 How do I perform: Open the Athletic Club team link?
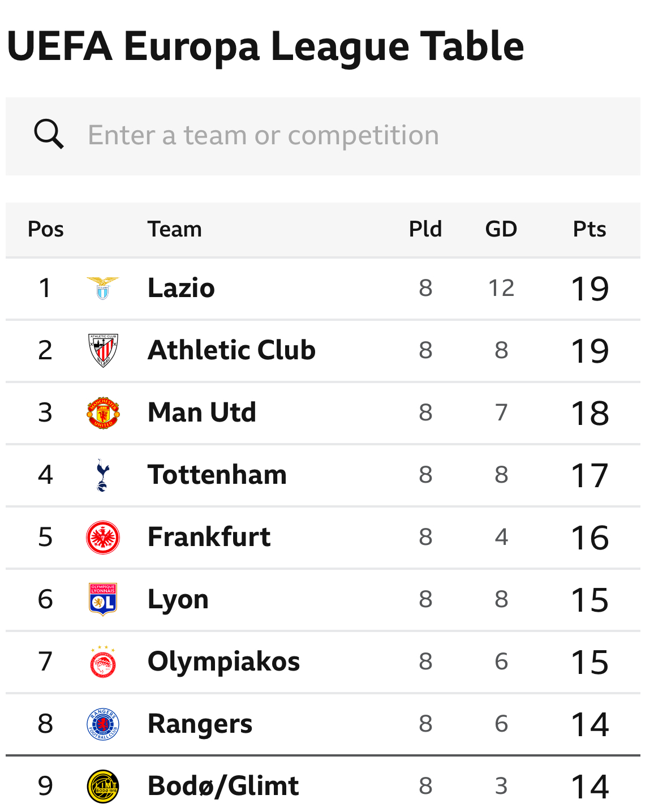tap(231, 350)
